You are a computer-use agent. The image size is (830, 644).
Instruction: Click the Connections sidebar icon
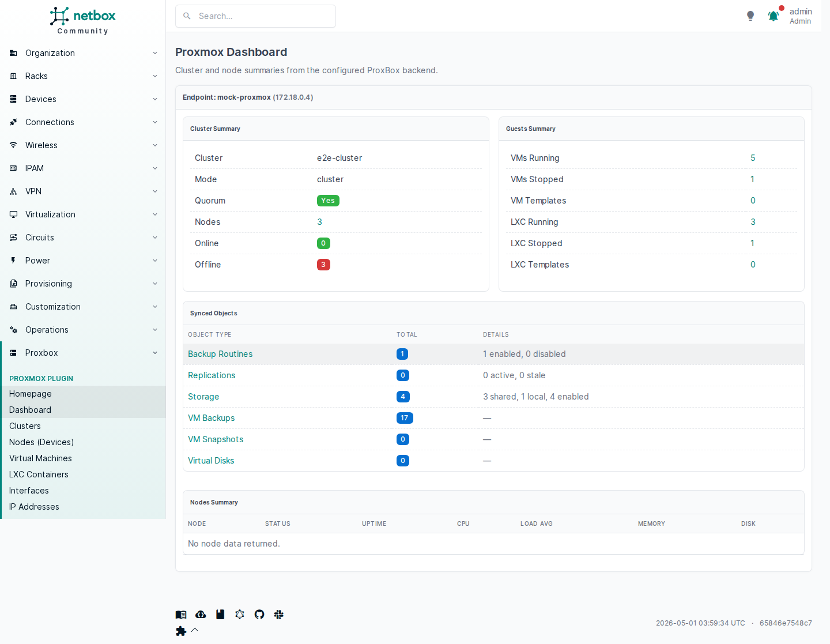(13, 122)
